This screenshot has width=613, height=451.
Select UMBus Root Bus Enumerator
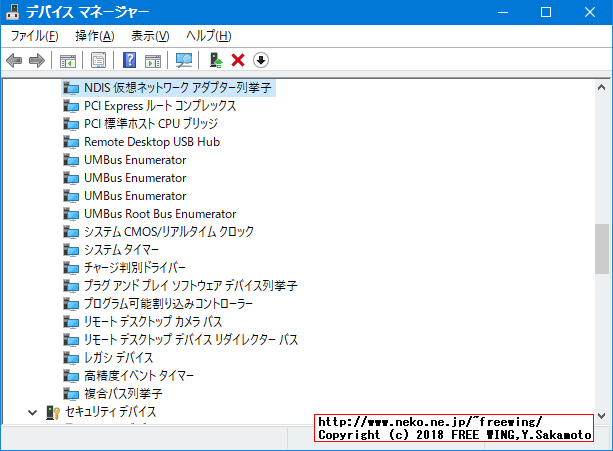coord(160,214)
